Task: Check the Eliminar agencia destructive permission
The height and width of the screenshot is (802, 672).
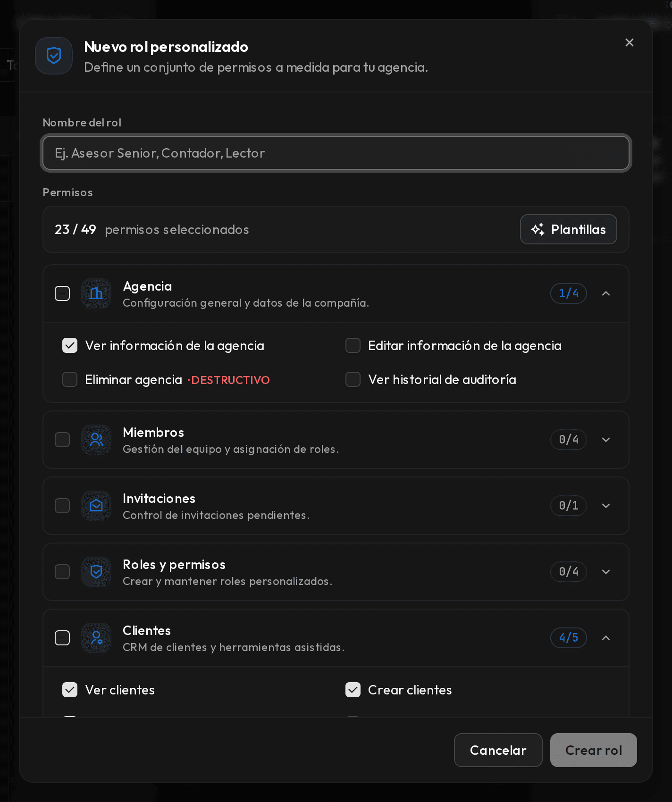Action: 70,379
